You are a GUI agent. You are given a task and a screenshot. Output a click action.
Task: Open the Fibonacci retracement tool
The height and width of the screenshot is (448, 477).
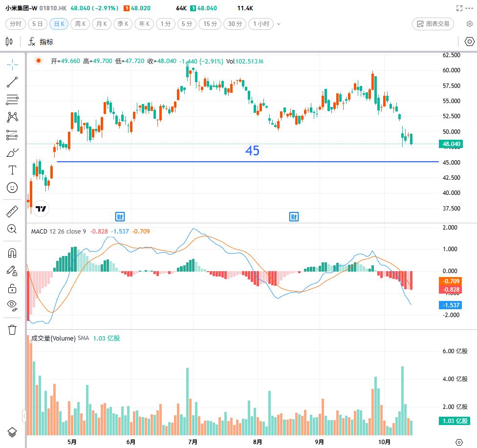click(12, 100)
